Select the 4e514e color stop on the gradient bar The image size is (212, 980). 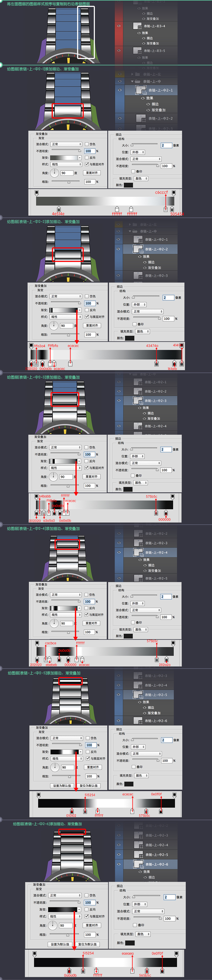[x=59, y=210]
